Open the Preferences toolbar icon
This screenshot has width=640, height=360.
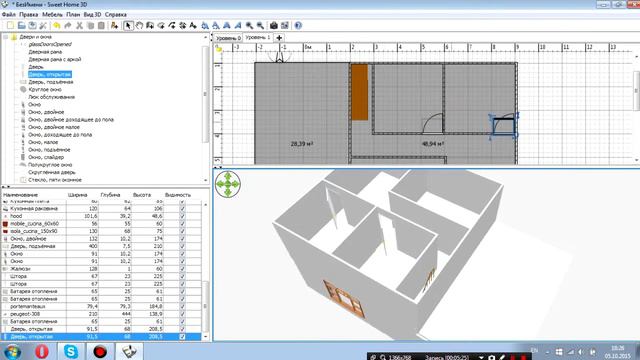[x=43, y=25]
